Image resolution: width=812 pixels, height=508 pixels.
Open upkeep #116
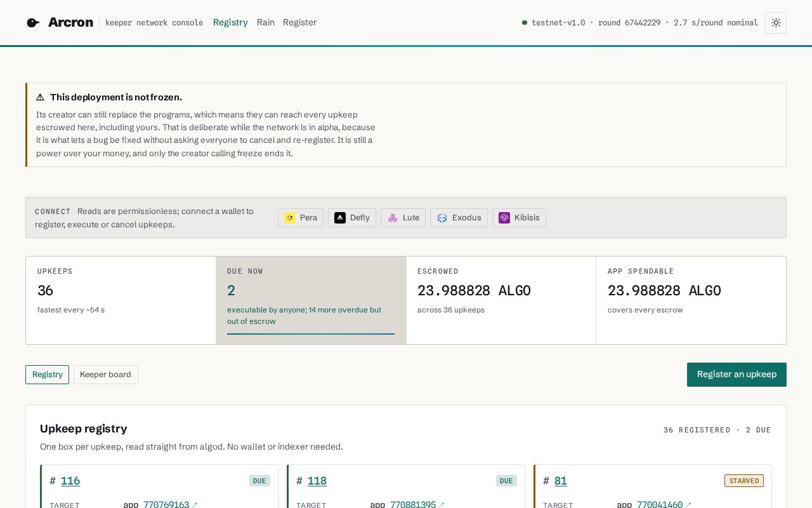click(70, 481)
